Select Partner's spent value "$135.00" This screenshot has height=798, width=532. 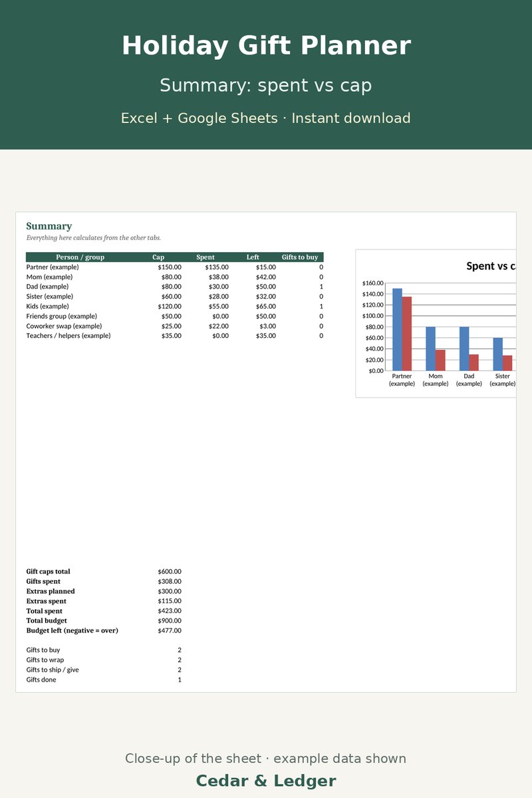click(x=217, y=267)
